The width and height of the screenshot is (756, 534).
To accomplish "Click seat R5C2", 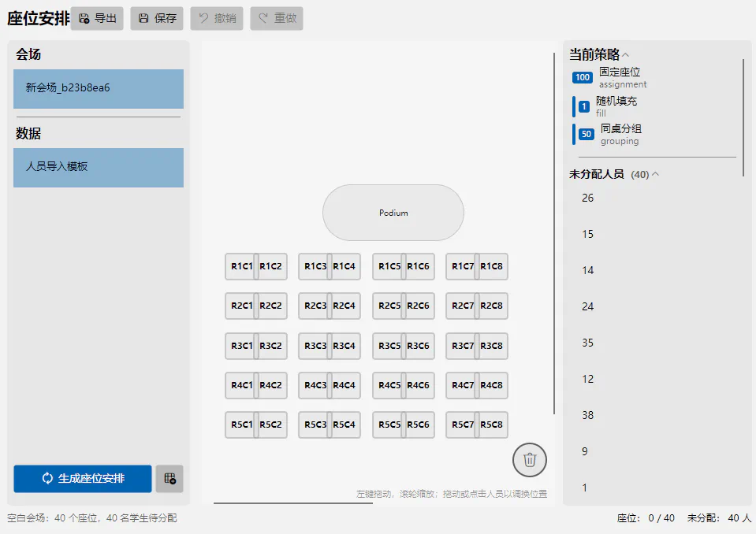I will [271, 425].
